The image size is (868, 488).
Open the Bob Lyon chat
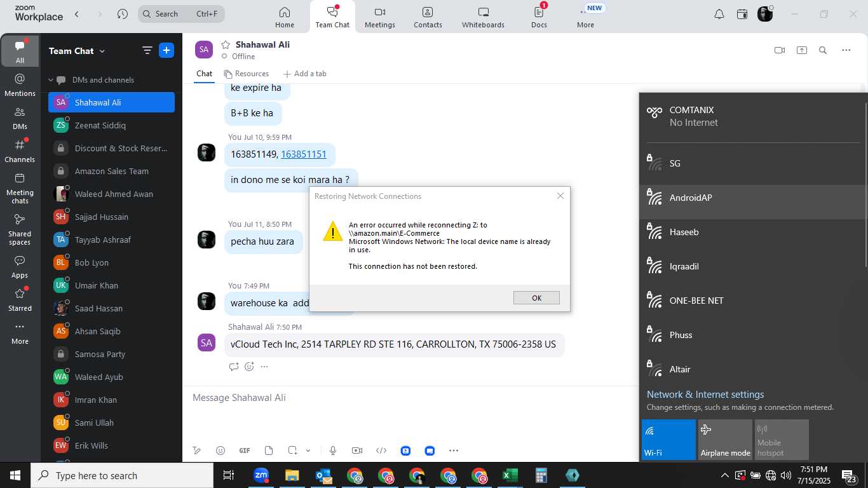click(111, 262)
